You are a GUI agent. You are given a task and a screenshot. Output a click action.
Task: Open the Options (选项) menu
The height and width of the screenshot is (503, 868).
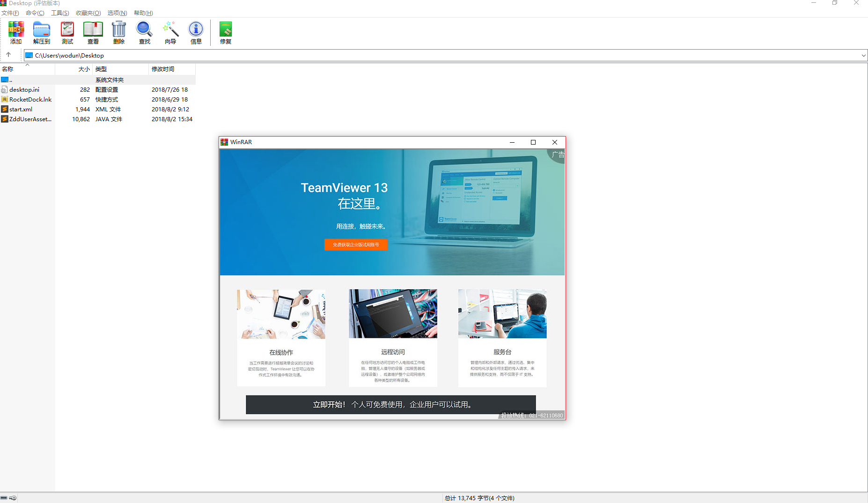point(117,13)
